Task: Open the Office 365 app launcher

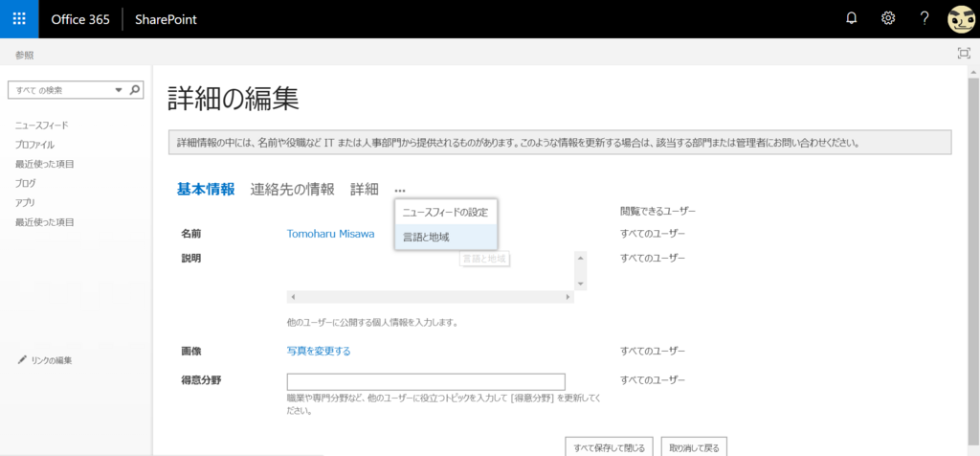Action: [19, 19]
